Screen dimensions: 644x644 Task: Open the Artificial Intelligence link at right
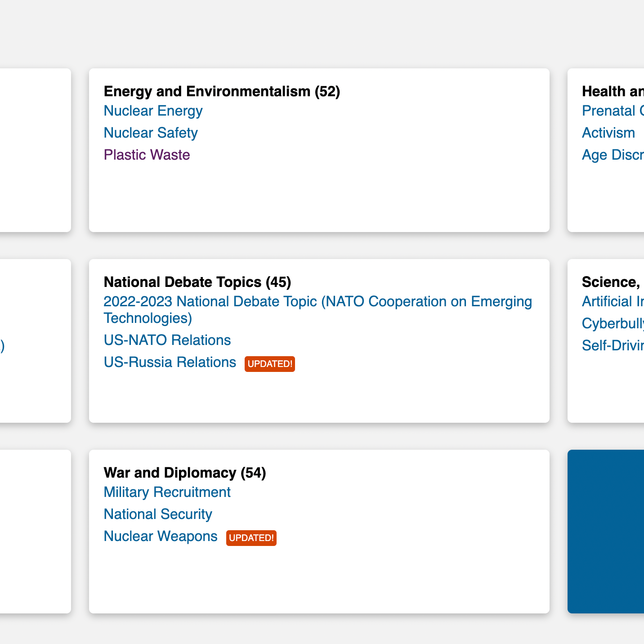click(613, 302)
